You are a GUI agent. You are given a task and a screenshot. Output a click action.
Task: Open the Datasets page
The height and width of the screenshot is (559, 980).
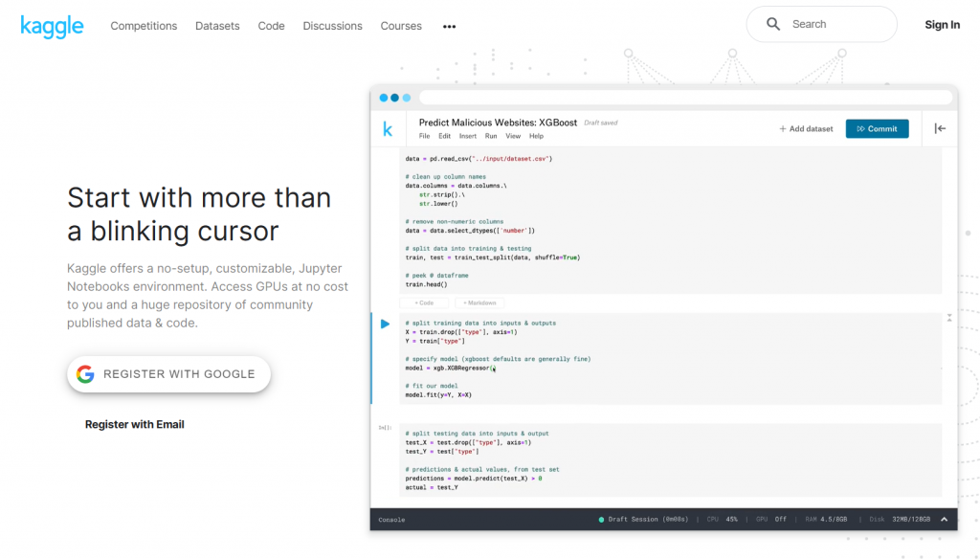pyautogui.click(x=217, y=26)
